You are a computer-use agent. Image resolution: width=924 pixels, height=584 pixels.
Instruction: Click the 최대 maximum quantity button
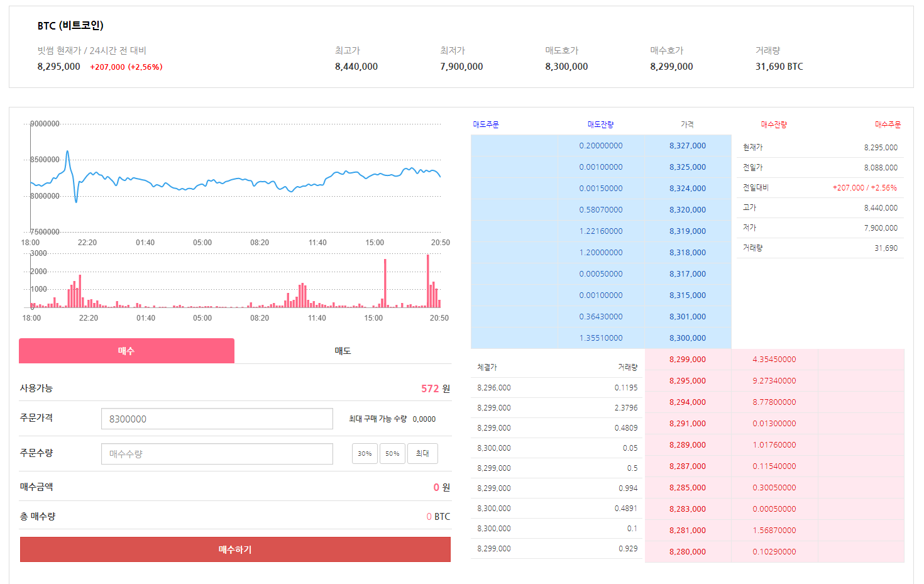[422, 453]
